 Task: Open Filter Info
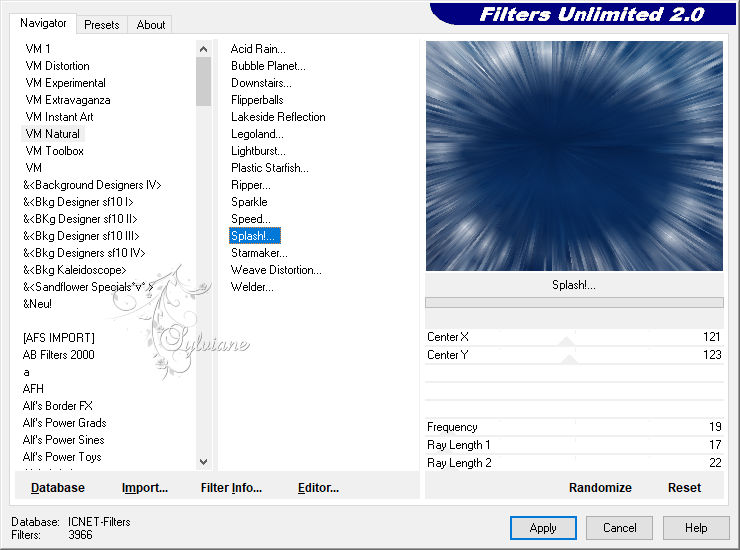(231, 488)
